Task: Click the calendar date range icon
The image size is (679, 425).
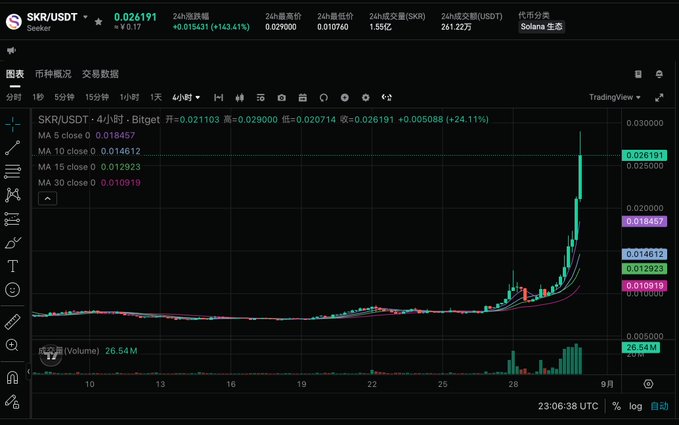Action: point(303,97)
